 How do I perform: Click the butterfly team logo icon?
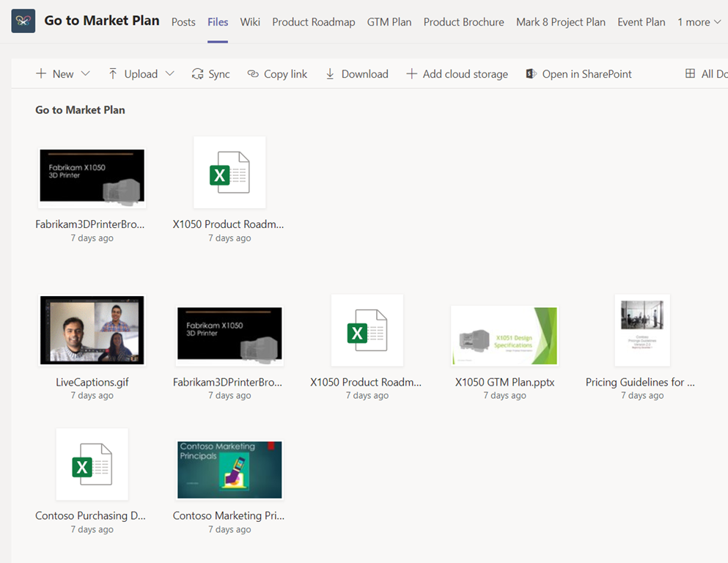23,21
